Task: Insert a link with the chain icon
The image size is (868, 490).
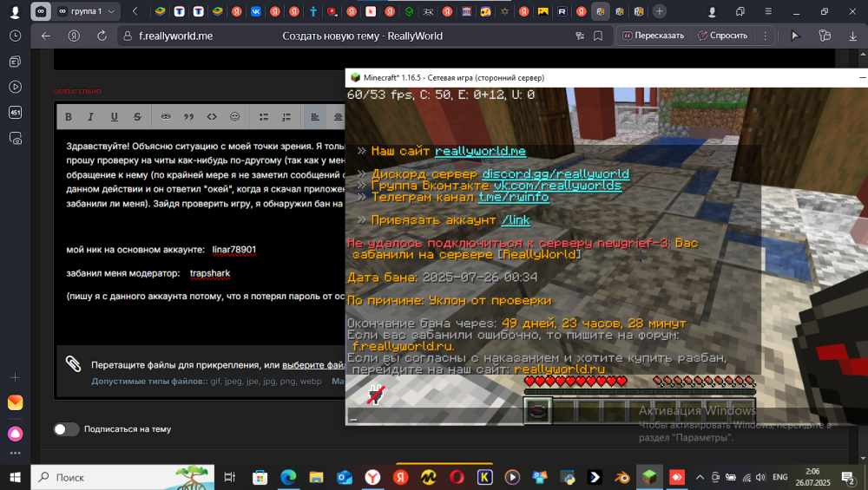Action: click(166, 117)
